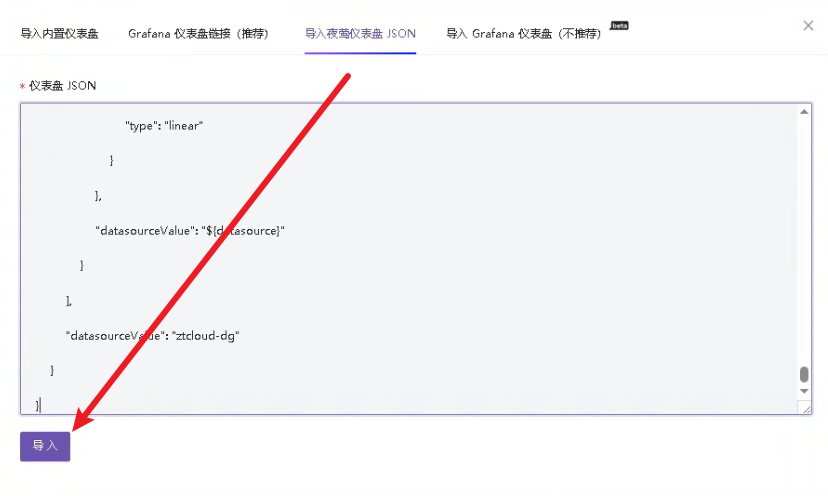Viewport: 828px width, 496px height.
Task: Open Grafana 仪表盘链接 (推荐) tab
Action: tap(198, 34)
